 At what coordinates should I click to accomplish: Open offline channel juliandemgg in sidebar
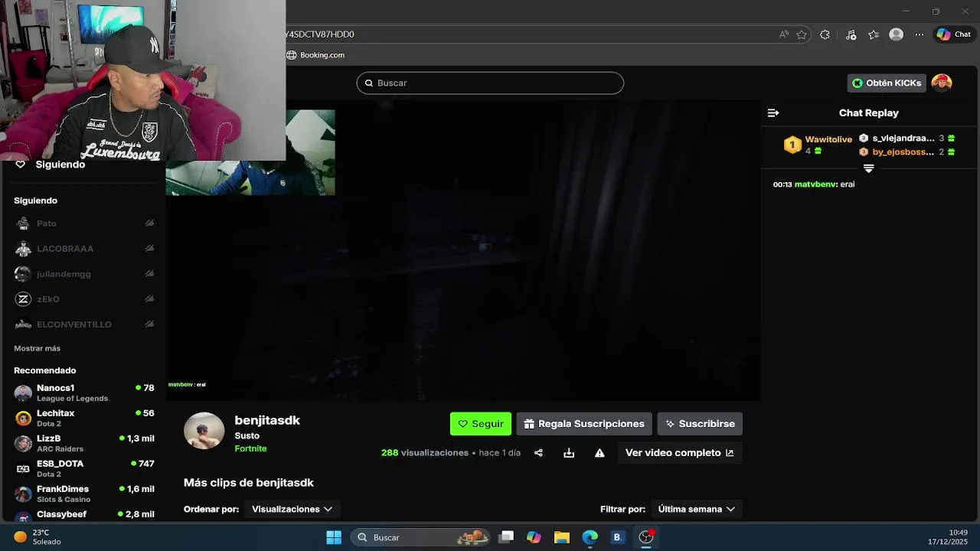pos(84,274)
